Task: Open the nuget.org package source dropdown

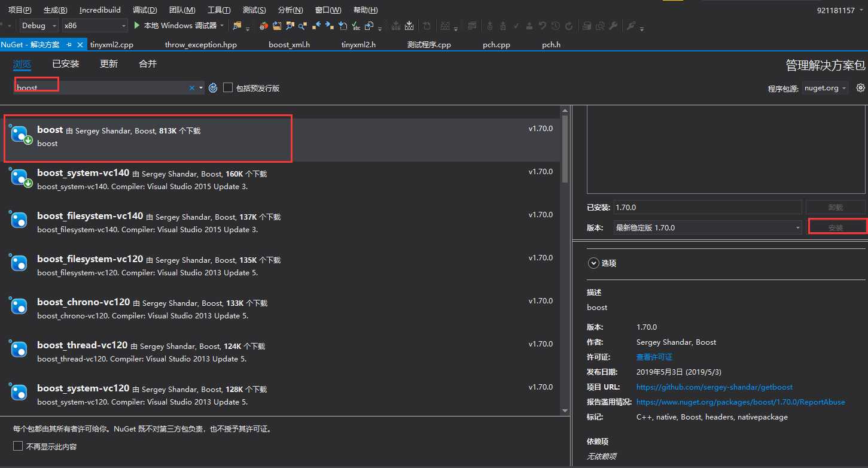Action: [x=825, y=88]
